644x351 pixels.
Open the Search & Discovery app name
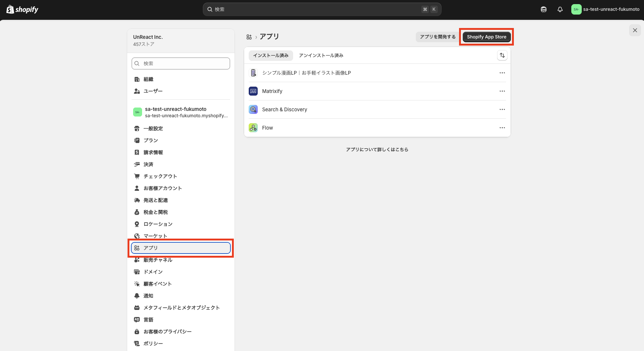pos(285,109)
